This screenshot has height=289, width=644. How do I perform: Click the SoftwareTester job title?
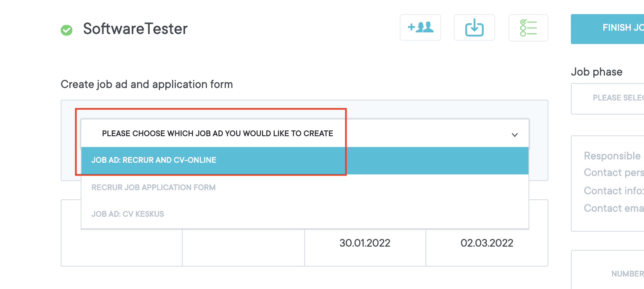(135, 29)
